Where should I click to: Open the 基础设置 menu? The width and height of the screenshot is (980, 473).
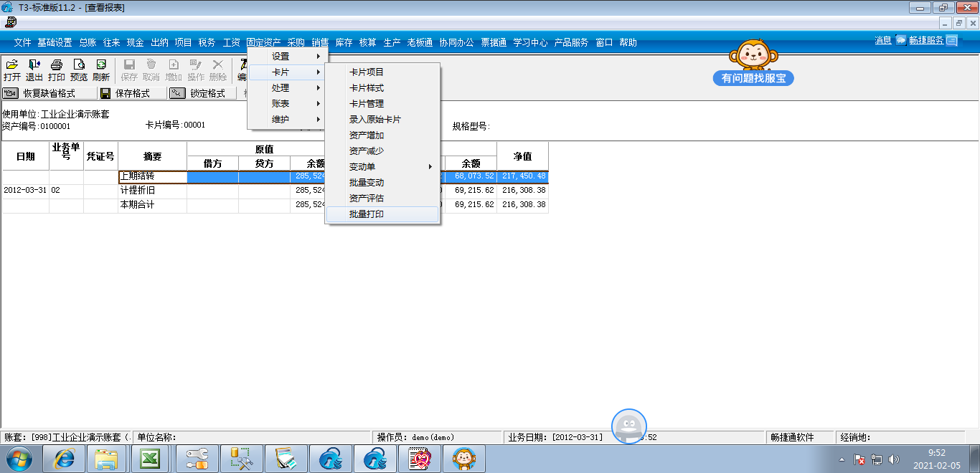point(55,43)
